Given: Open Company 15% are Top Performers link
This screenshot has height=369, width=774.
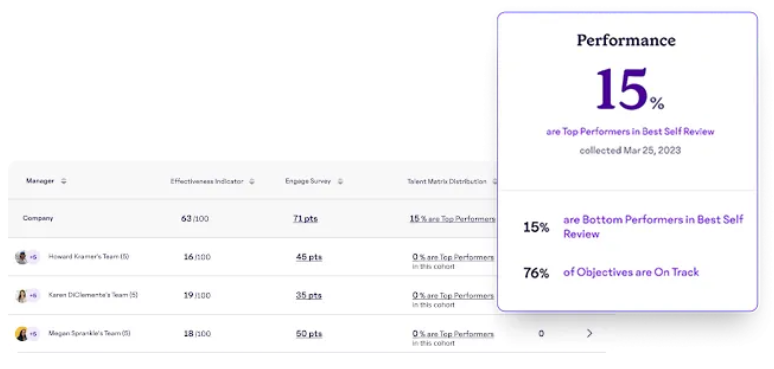Looking at the screenshot, I should pyautogui.click(x=452, y=219).
